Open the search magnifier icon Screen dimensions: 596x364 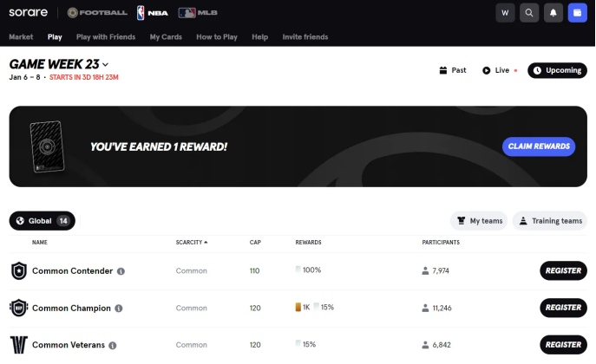coord(528,13)
